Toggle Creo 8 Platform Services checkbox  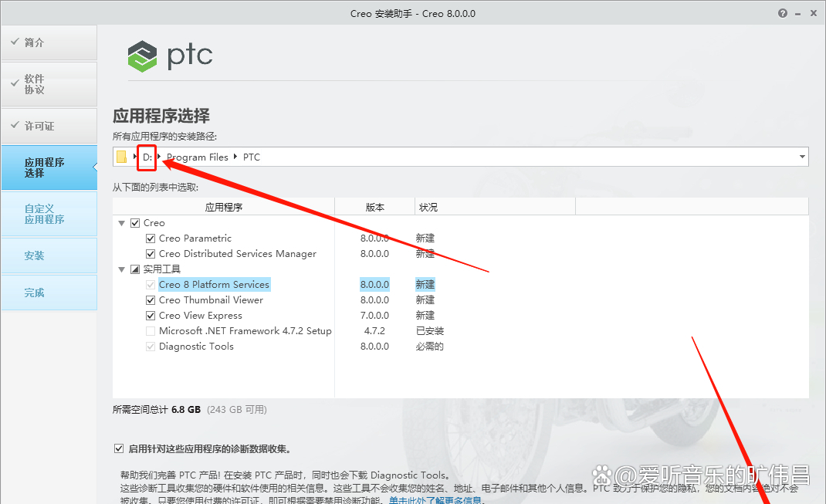(151, 285)
